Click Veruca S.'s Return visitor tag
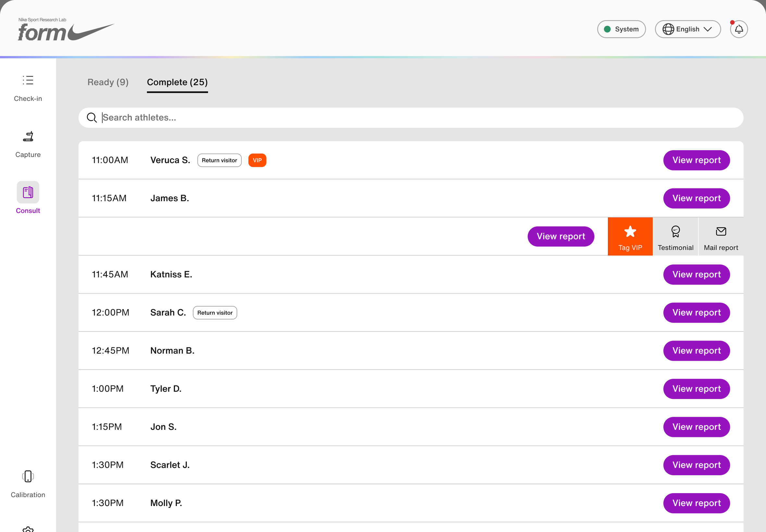 pyautogui.click(x=219, y=160)
